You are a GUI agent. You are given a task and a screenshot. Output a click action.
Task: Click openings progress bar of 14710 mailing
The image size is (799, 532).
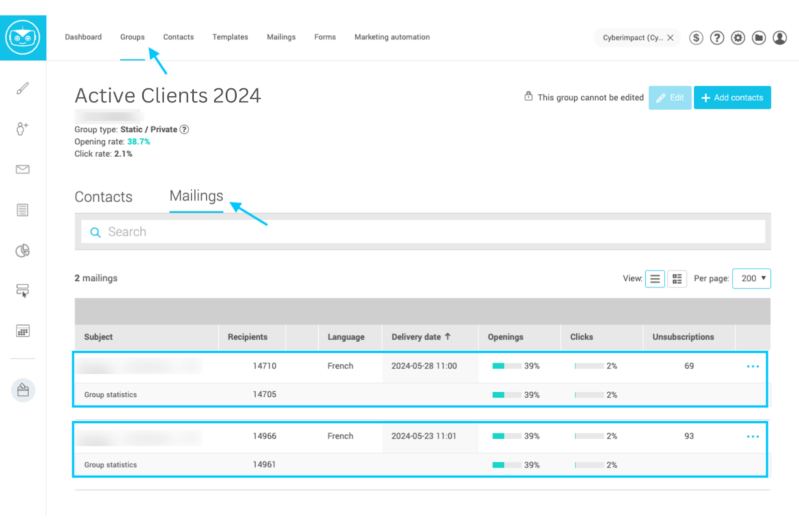click(507, 366)
